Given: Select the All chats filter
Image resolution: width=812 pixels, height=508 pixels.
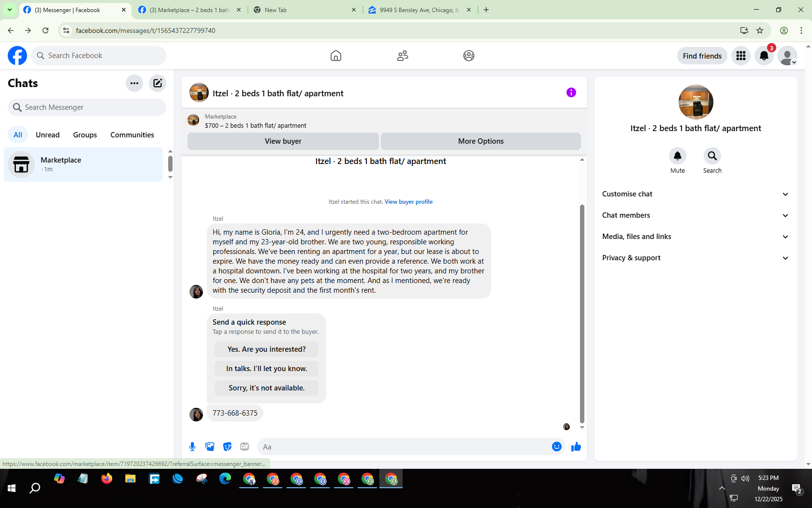Looking at the screenshot, I should (18, 135).
